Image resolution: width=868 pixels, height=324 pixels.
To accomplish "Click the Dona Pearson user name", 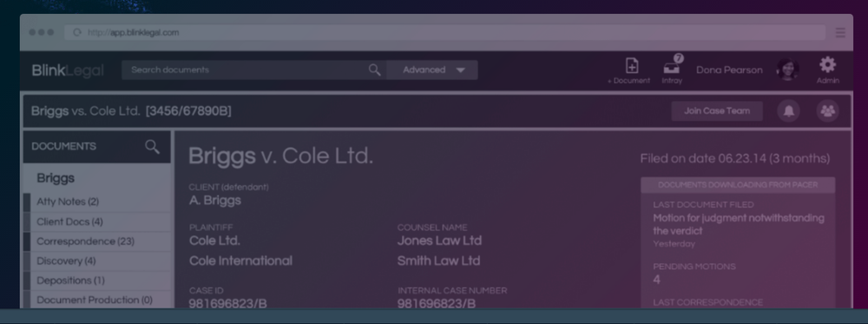I will pos(729,69).
